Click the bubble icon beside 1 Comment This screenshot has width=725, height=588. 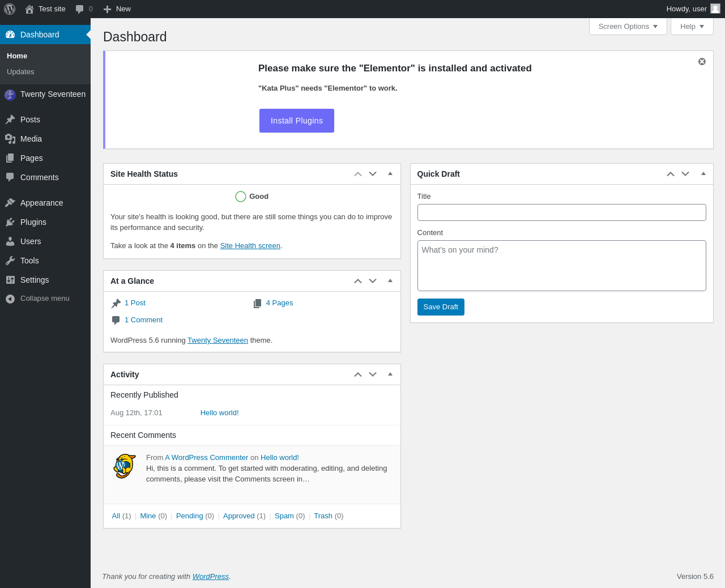coord(116,321)
